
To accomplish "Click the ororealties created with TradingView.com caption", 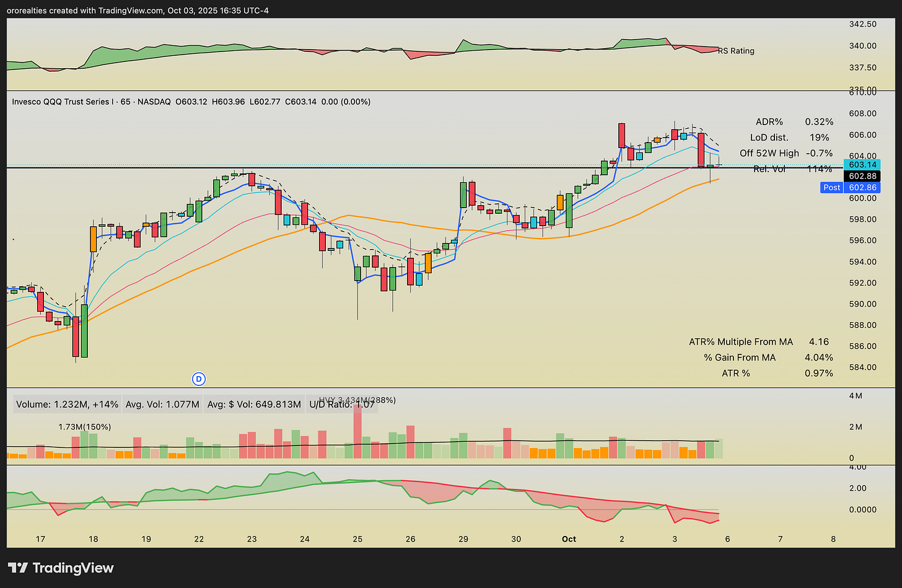I will click(138, 11).
